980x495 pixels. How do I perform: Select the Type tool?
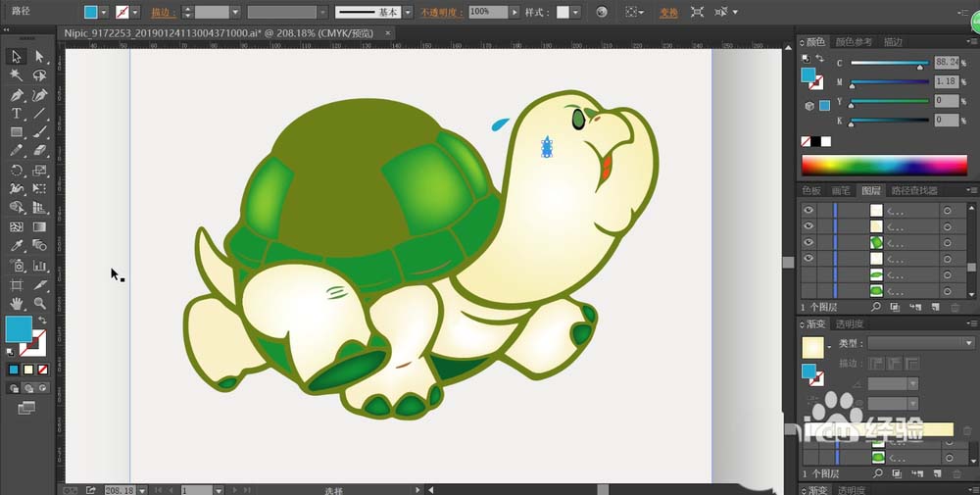click(17, 114)
